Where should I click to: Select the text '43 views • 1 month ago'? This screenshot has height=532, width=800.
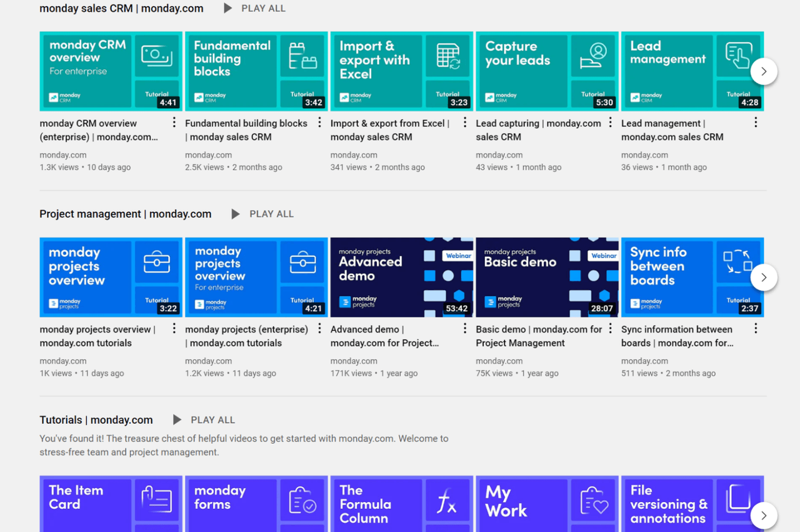(519, 168)
